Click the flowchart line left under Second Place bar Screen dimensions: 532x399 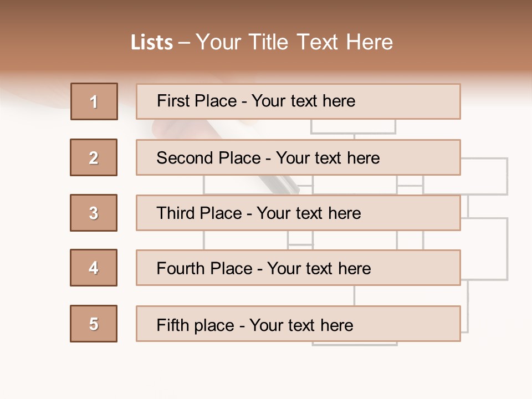click(204, 185)
